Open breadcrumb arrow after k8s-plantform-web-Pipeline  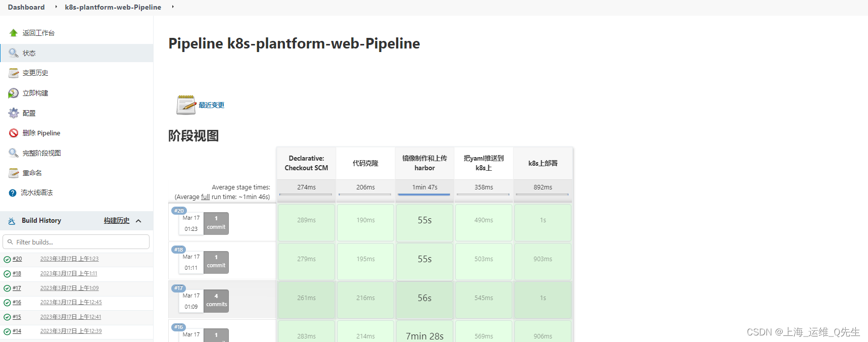tap(173, 7)
